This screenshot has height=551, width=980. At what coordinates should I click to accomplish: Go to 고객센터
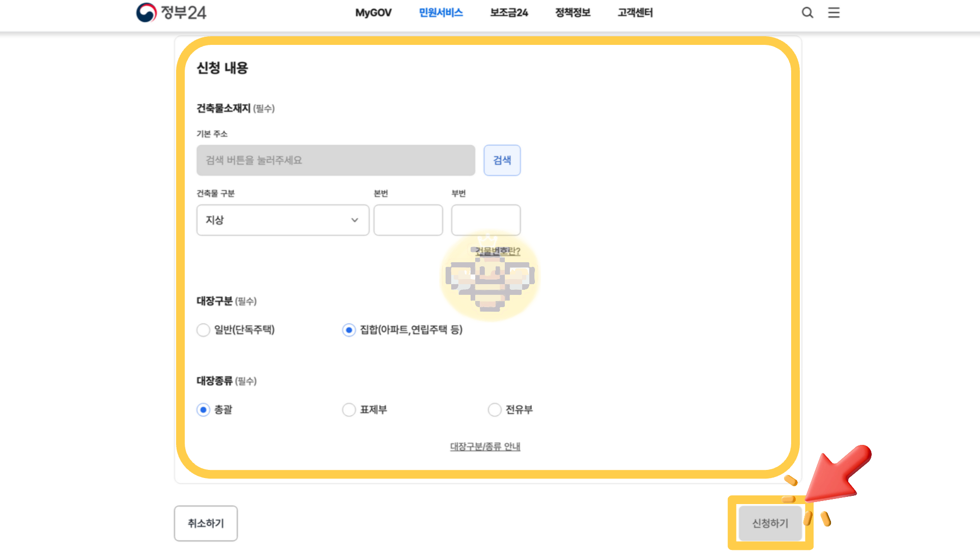pyautogui.click(x=634, y=13)
